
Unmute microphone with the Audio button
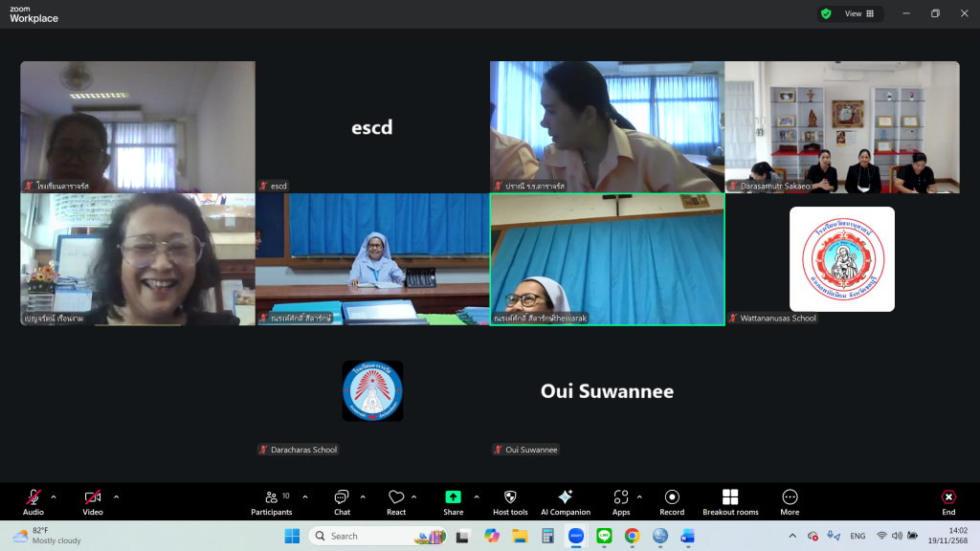coord(33,501)
